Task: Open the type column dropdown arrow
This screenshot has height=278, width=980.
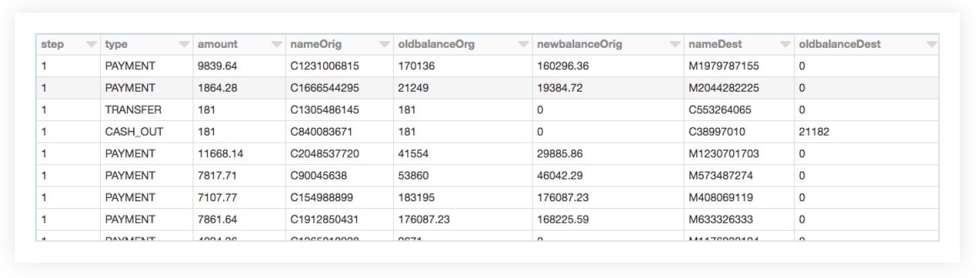Action: (x=183, y=44)
